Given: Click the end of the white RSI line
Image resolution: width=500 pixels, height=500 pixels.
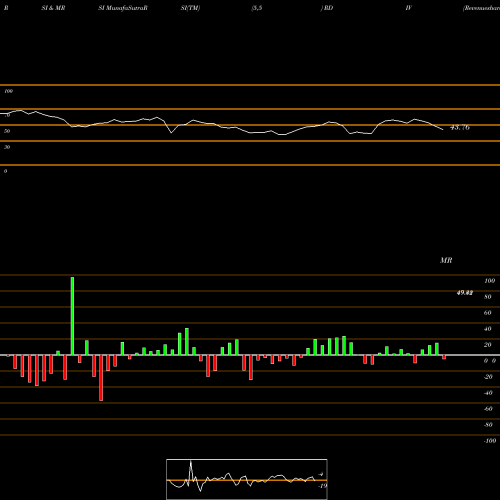Looking at the screenshot, I should pyautogui.click(x=443, y=129).
